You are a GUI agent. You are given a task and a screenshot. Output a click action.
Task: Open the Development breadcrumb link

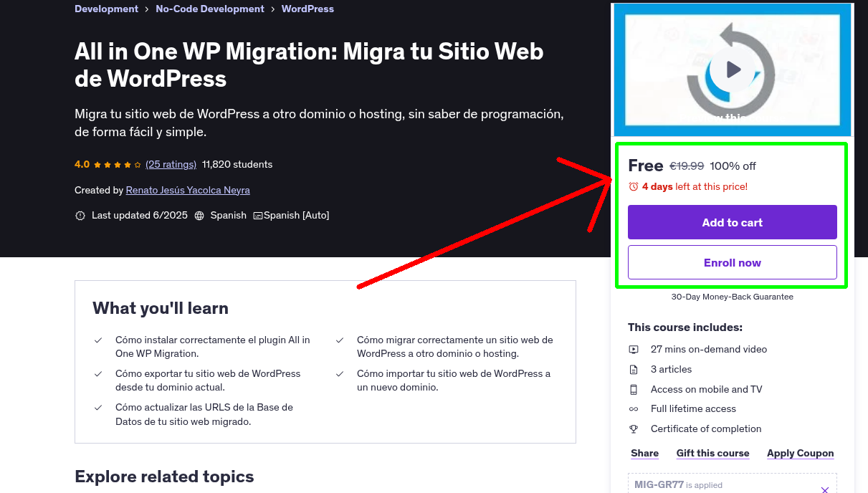click(106, 9)
